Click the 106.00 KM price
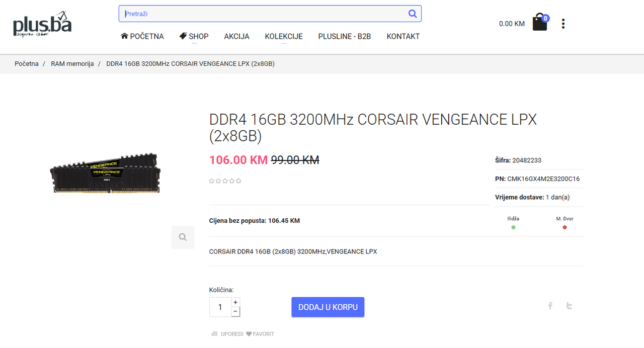Image resolution: width=644 pixels, height=348 pixels. 238,160
